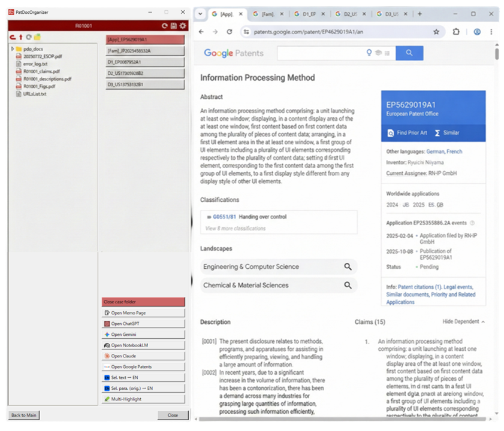
Task: Select URLsList.txt in file tree
Action: click(31, 94)
